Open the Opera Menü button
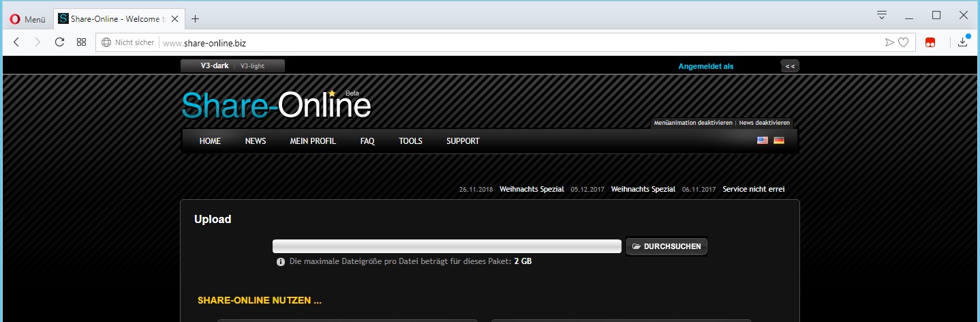 tap(27, 19)
